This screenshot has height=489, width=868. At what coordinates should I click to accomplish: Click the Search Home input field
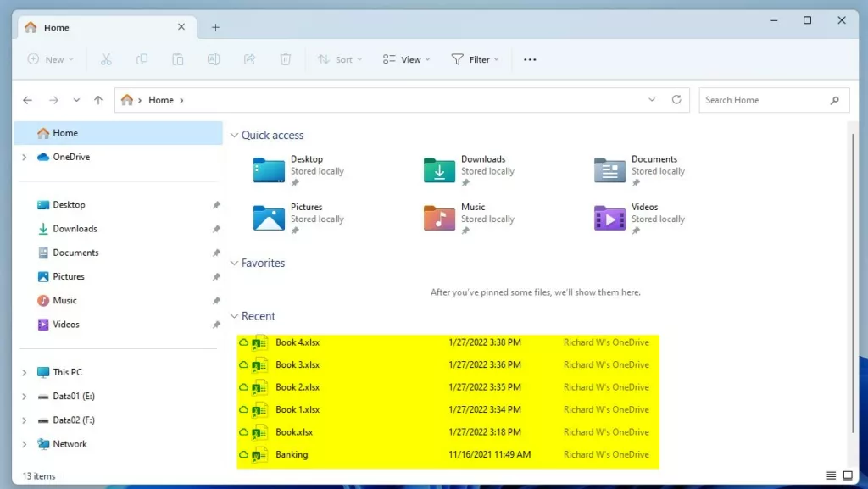(x=761, y=100)
